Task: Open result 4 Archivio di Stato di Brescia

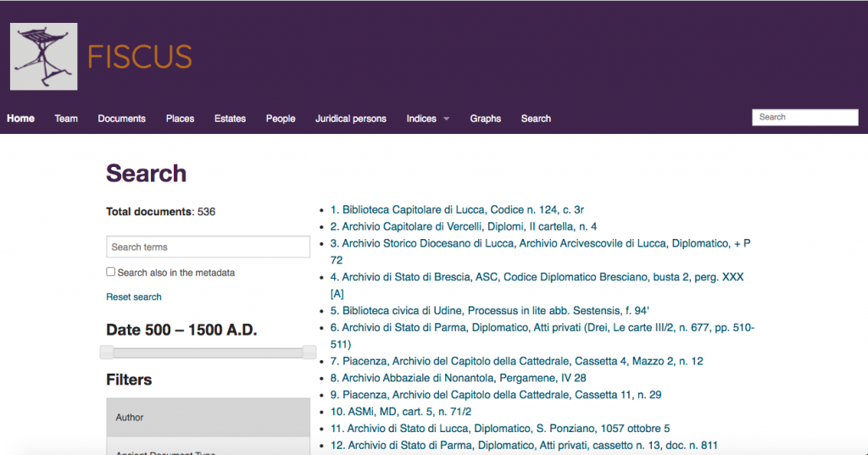Action: coord(537,285)
